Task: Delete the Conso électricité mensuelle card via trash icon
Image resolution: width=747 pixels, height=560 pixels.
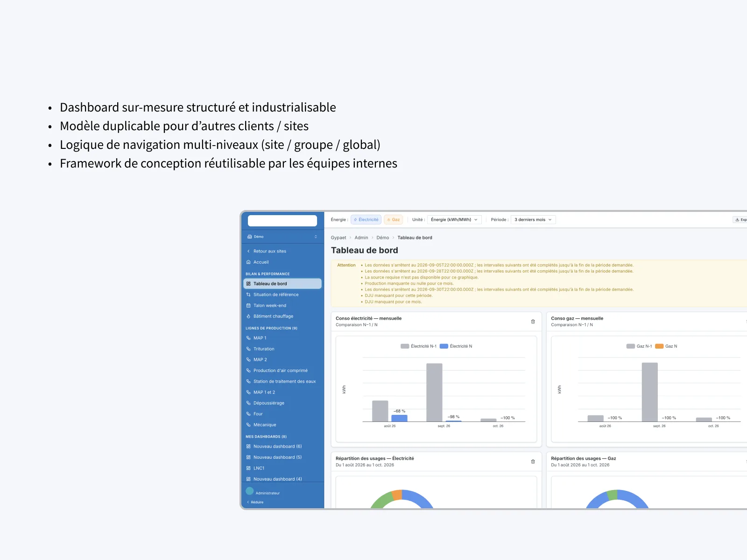Action: (533, 322)
